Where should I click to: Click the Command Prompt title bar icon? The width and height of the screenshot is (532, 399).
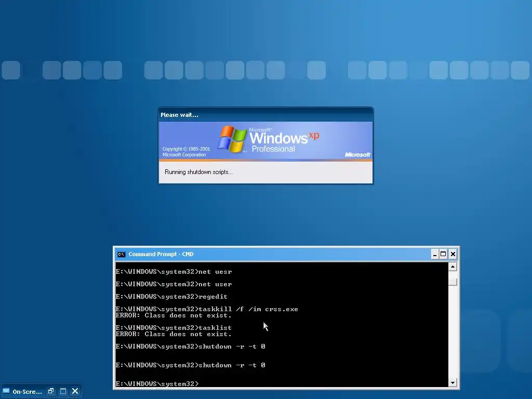[121, 254]
